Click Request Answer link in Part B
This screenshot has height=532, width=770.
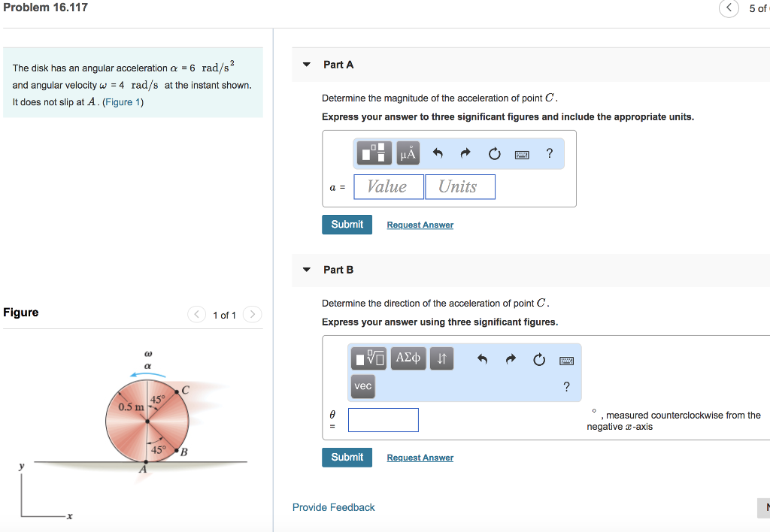click(420, 458)
